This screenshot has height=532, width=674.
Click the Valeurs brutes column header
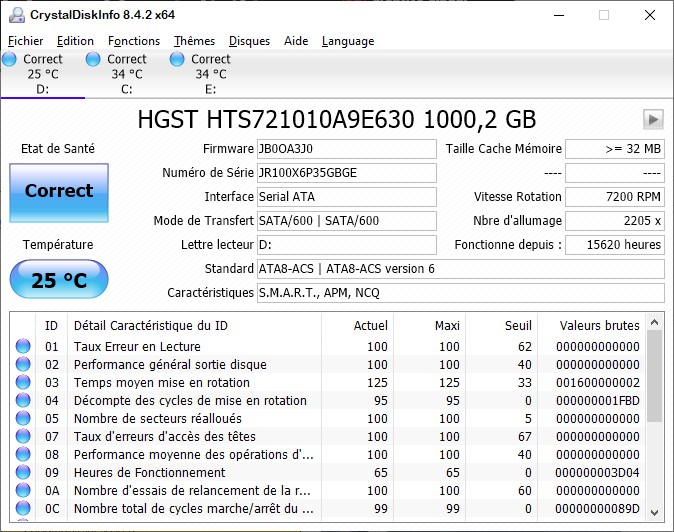pyautogui.click(x=599, y=325)
